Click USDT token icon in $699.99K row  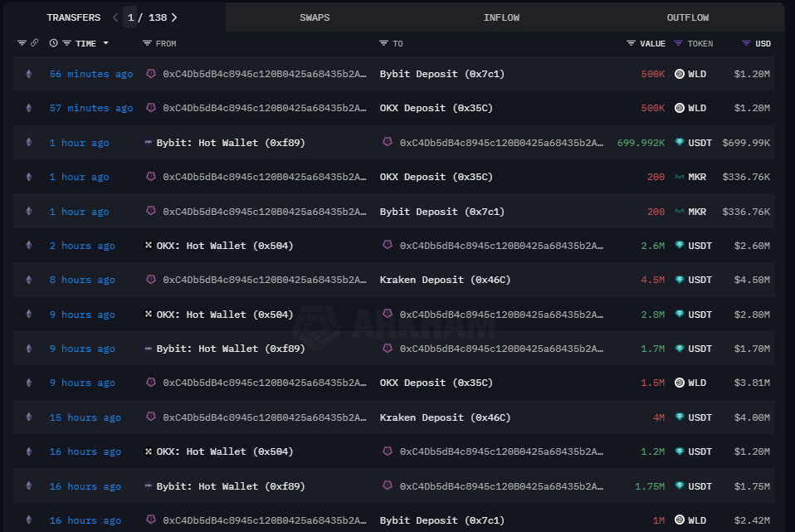click(x=680, y=143)
